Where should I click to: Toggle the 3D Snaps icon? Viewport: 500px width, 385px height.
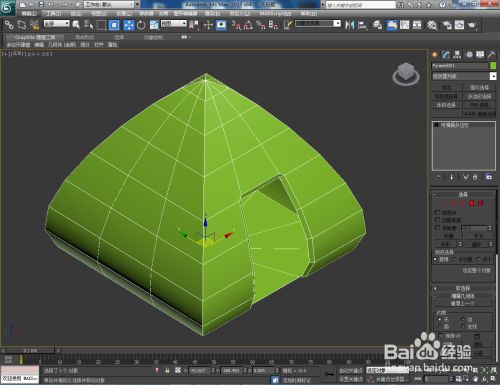tap(236, 25)
